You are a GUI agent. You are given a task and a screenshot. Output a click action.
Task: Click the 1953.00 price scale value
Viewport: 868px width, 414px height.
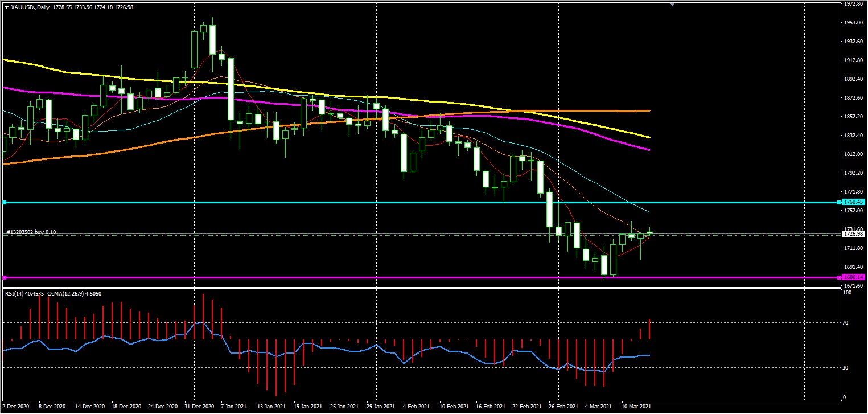pyautogui.click(x=853, y=23)
